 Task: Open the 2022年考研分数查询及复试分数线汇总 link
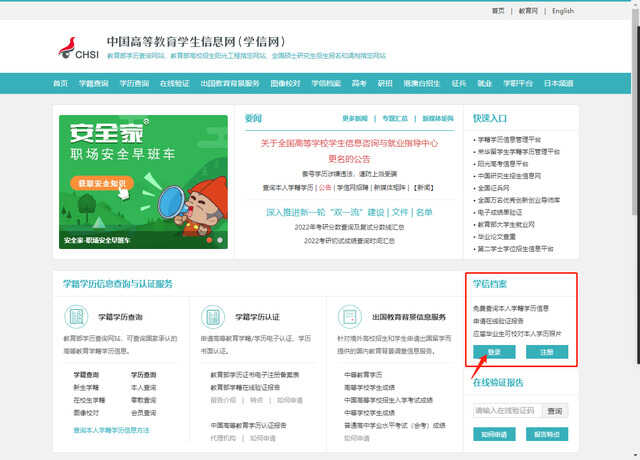click(349, 227)
